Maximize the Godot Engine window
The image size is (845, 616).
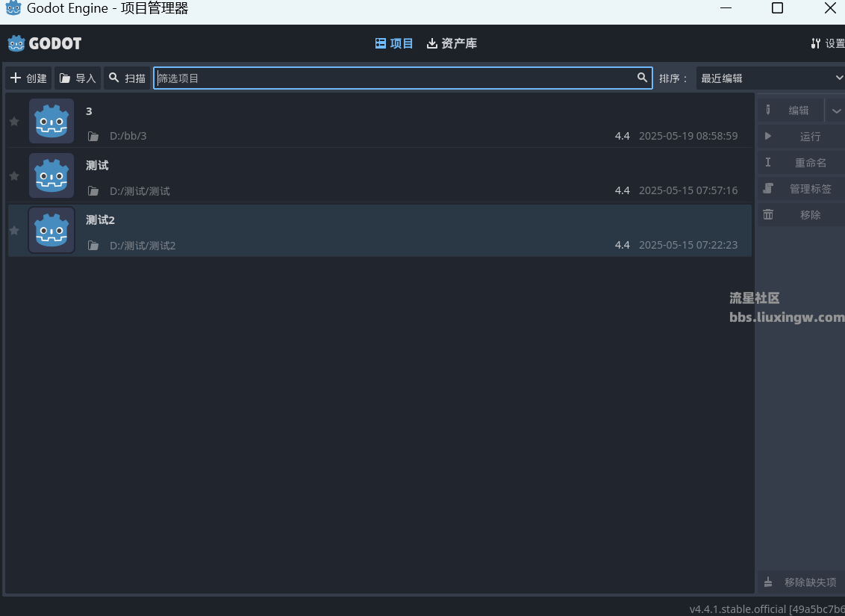click(777, 8)
